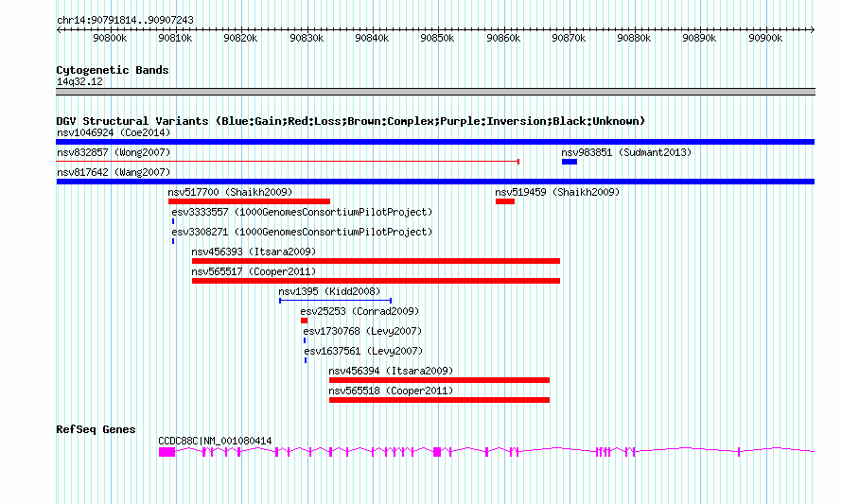The height and width of the screenshot is (504, 842).
Task: Click the nsv983851 (Sudmant2013) blue bar
Action: pyautogui.click(x=570, y=162)
